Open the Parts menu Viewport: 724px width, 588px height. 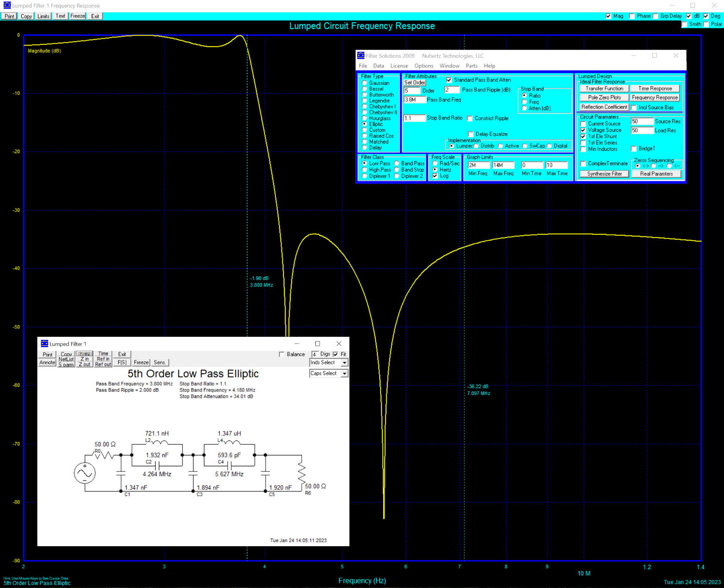pos(472,66)
